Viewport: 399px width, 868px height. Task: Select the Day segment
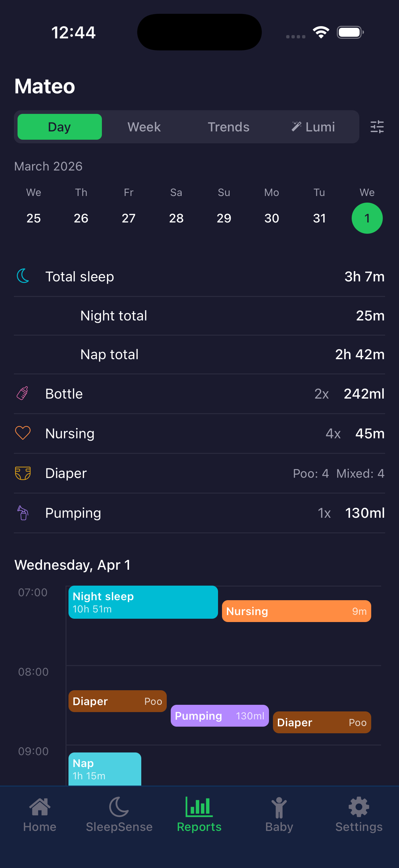(60, 127)
